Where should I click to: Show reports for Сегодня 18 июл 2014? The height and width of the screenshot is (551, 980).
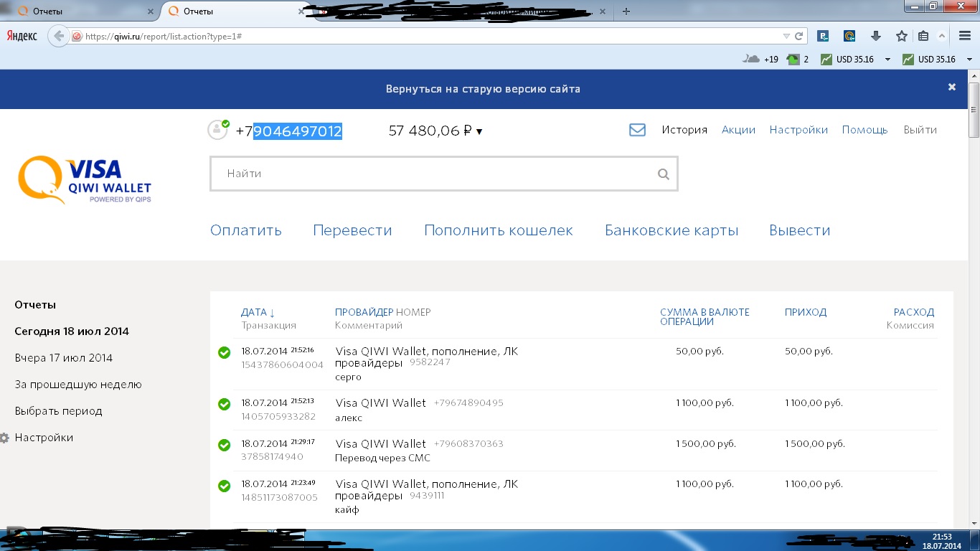[x=72, y=331]
